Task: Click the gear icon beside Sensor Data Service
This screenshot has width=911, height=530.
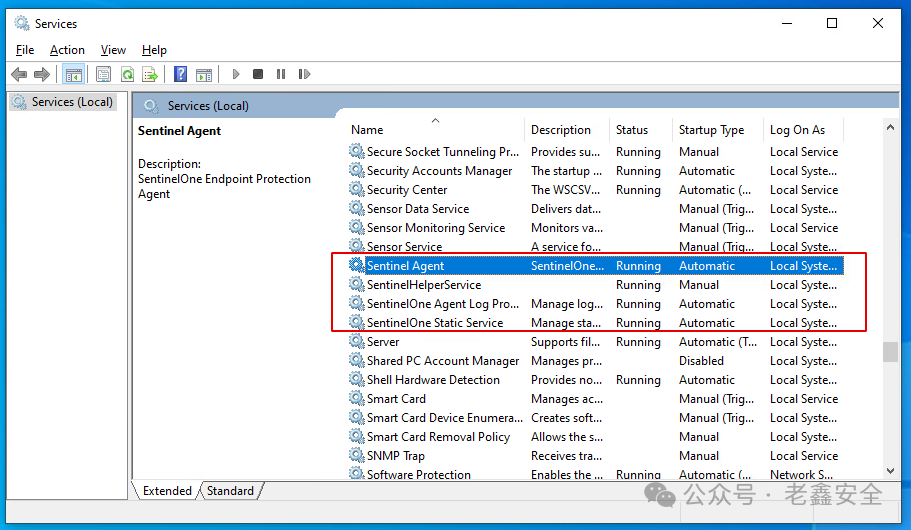Action: click(x=356, y=208)
